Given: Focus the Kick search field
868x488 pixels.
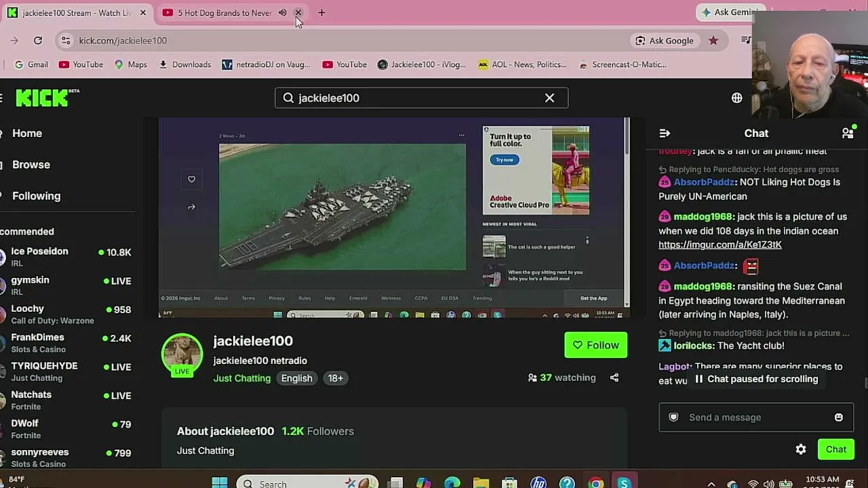Looking at the screenshot, I should pos(421,98).
